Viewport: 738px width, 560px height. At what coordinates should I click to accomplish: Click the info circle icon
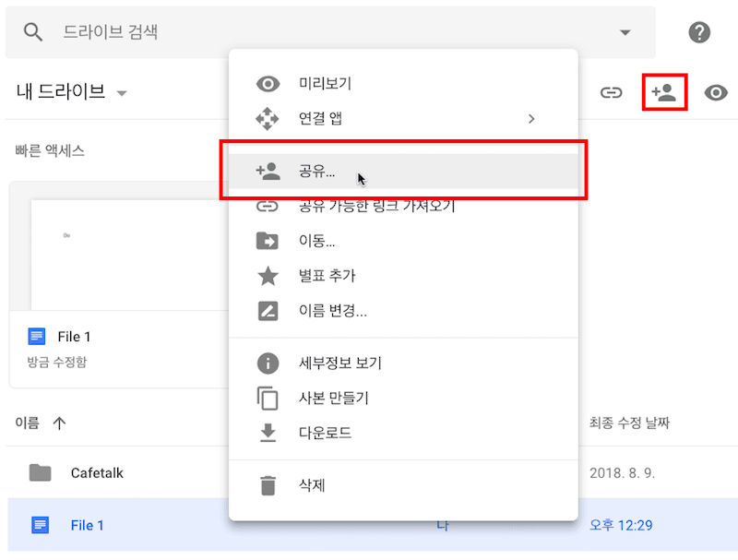(x=268, y=363)
